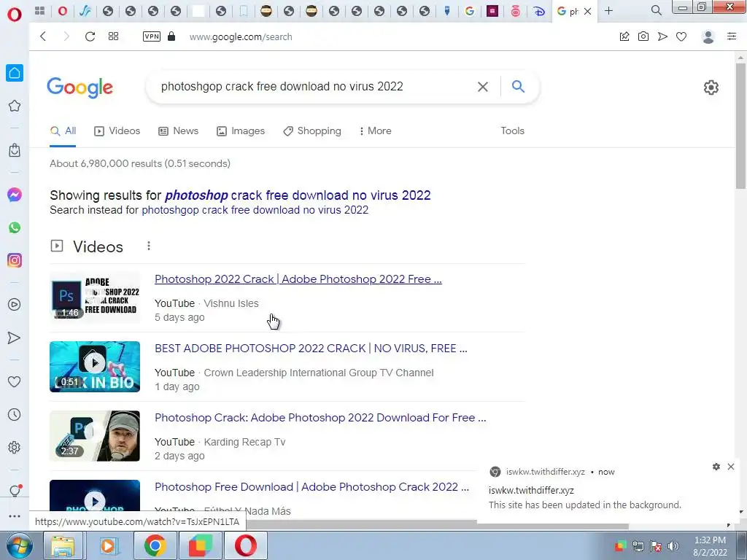
Task: Open sidebar Player icon
Action: [15, 305]
